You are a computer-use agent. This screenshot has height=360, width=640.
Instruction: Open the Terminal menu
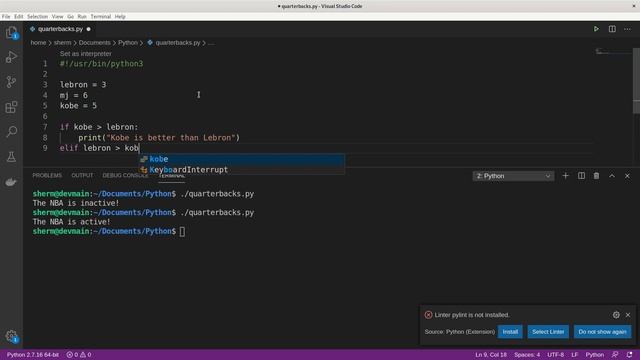100,16
